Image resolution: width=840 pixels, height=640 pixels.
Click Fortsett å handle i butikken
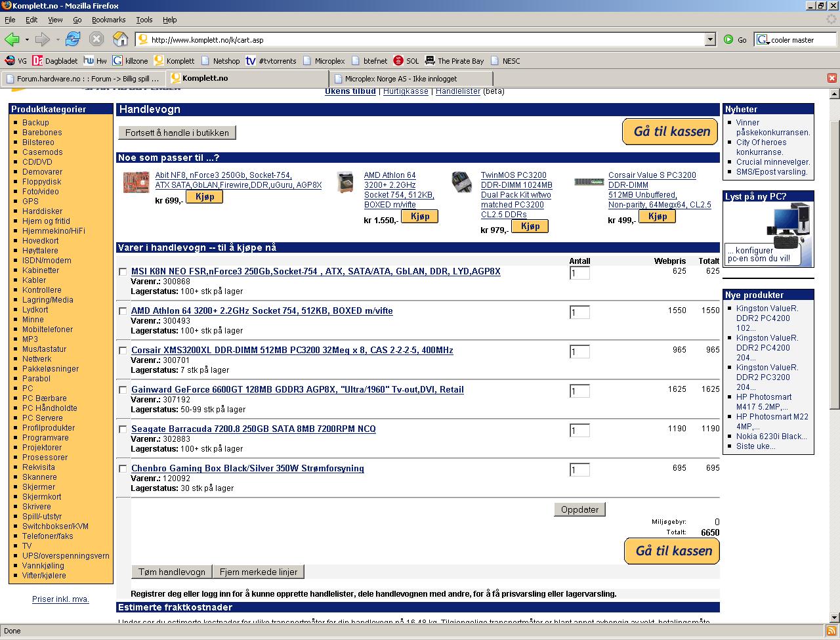[177, 133]
